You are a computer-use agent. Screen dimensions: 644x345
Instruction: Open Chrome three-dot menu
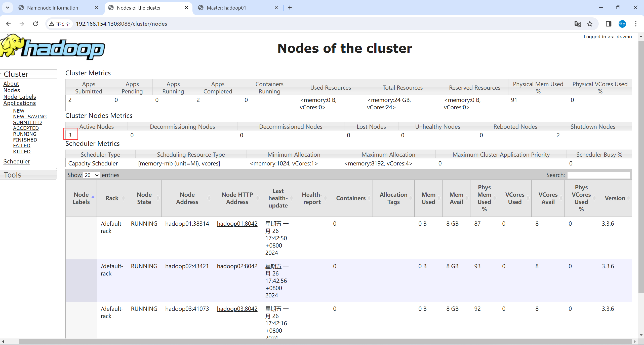pyautogui.click(x=636, y=24)
